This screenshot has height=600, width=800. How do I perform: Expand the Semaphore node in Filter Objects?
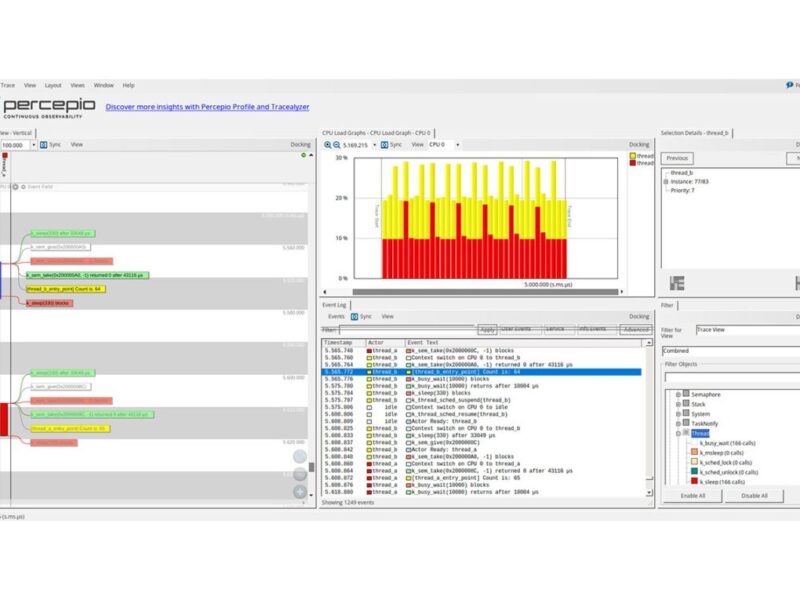click(677, 395)
